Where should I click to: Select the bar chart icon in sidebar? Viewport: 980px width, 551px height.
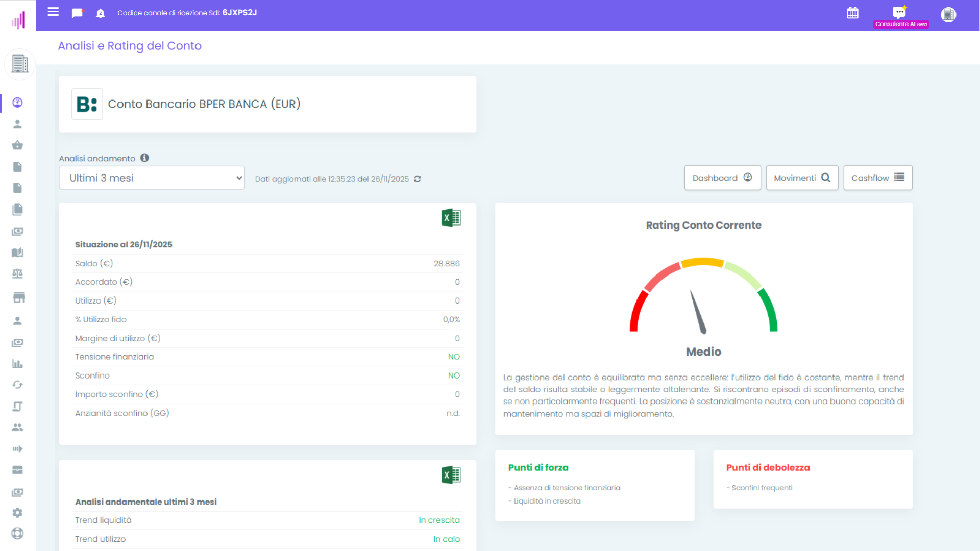pos(17,364)
